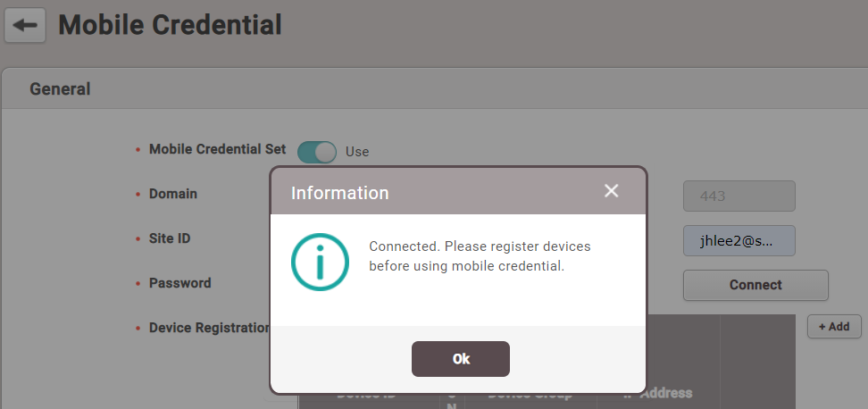
Task: Click + Add for device registration
Action: pyautogui.click(x=834, y=327)
